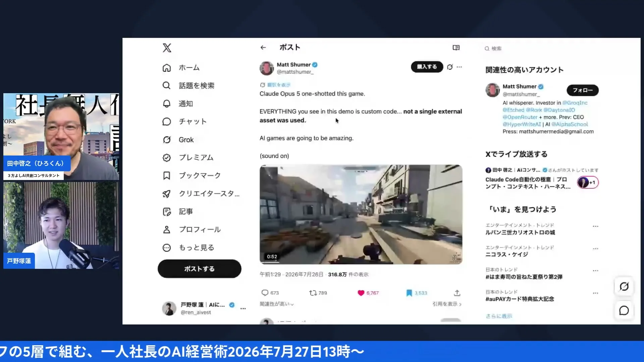
Task: Open options for ルパン三世 trend
Action: 595,226
